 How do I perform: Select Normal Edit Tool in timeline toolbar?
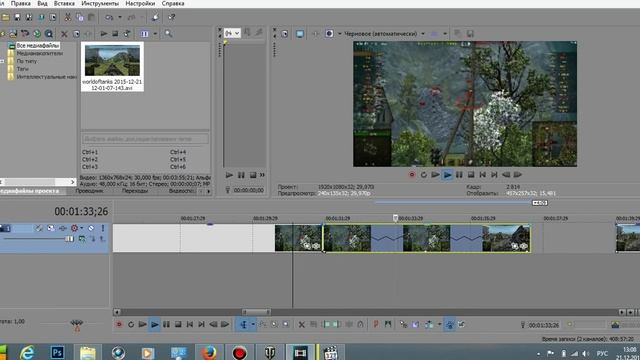tap(243, 324)
